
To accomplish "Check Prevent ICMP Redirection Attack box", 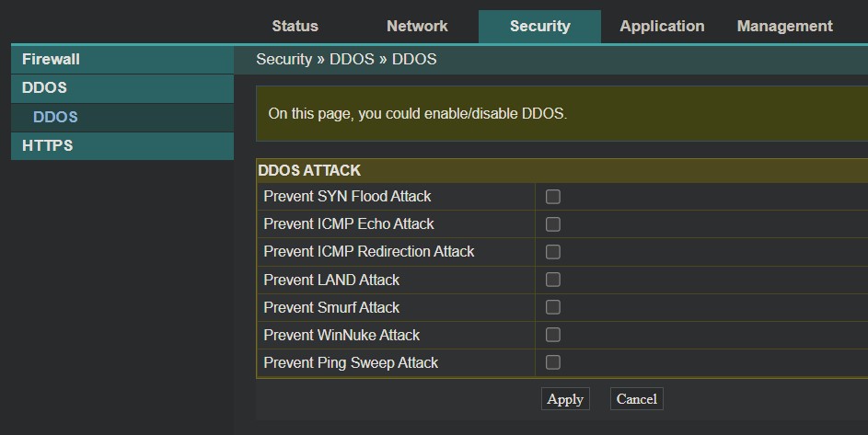I will [x=553, y=252].
